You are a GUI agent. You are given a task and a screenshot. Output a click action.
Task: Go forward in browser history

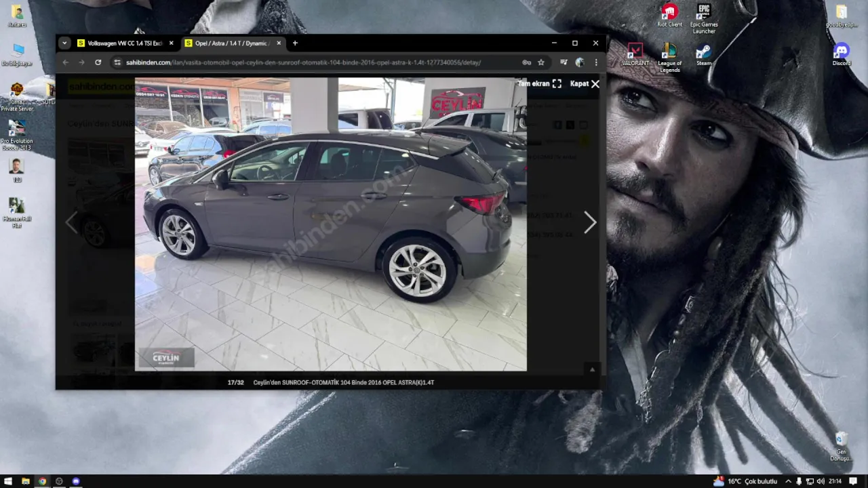(81, 62)
